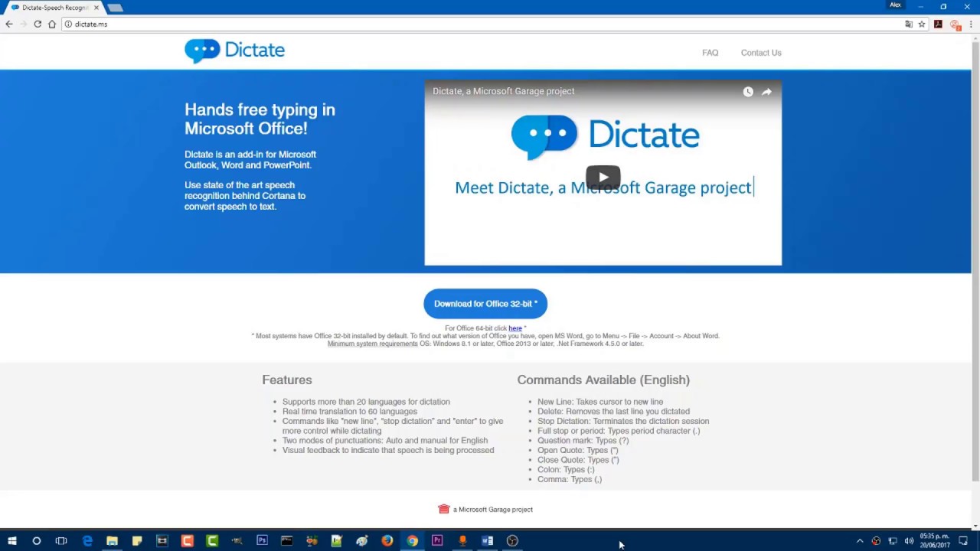Open the Action Center notifications
The height and width of the screenshot is (551, 980).
click(963, 541)
